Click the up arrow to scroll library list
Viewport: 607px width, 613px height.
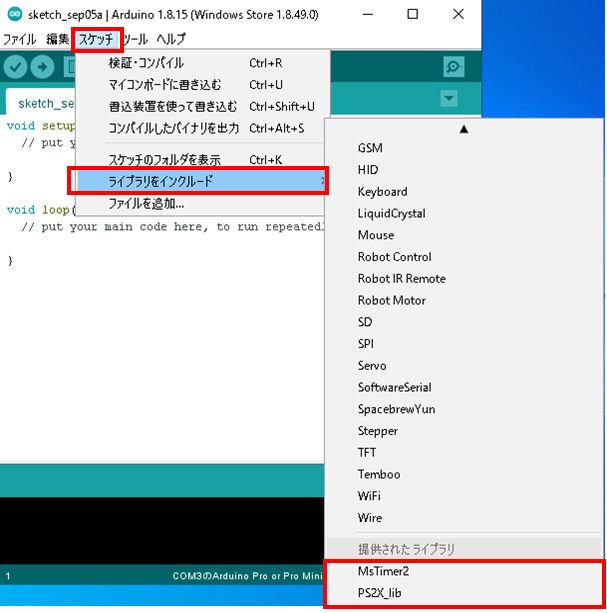click(x=464, y=129)
